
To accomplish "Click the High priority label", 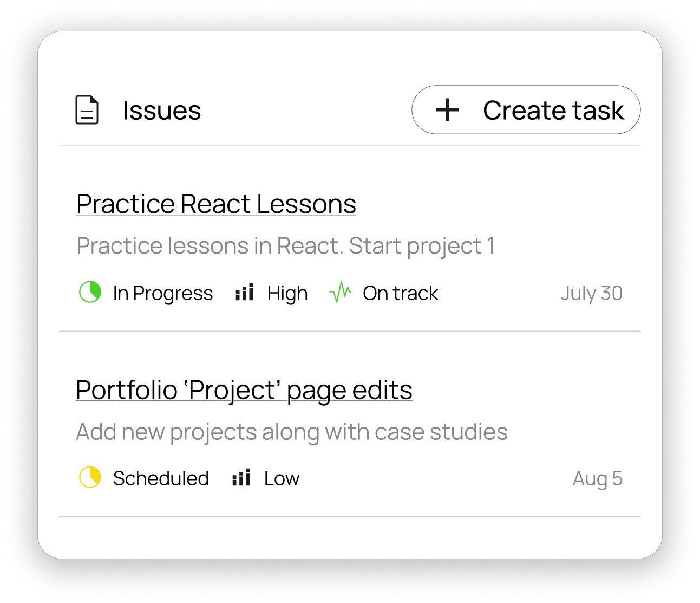I will tap(287, 293).
